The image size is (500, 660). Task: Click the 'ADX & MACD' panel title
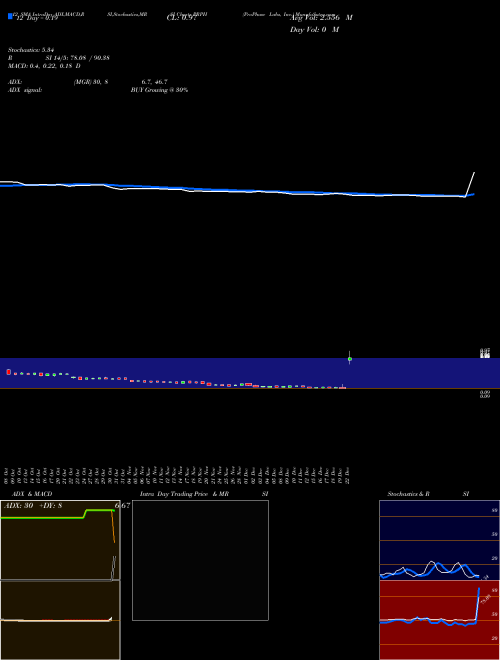(32, 494)
